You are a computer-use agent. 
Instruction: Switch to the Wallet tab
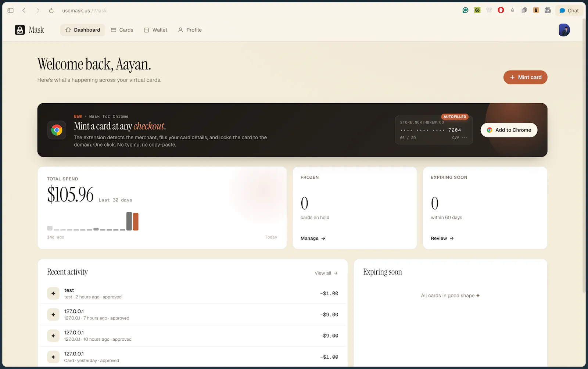(x=155, y=30)
